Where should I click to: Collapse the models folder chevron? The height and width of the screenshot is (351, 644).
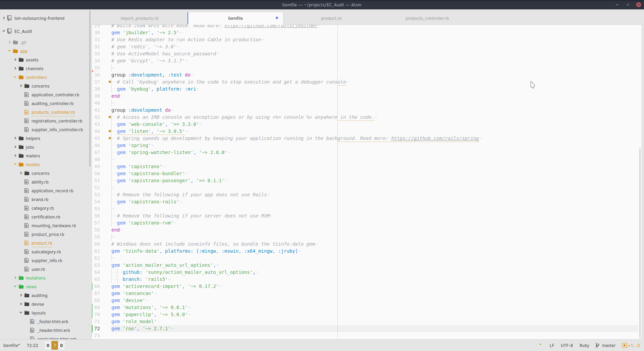(x=15, y=164)
